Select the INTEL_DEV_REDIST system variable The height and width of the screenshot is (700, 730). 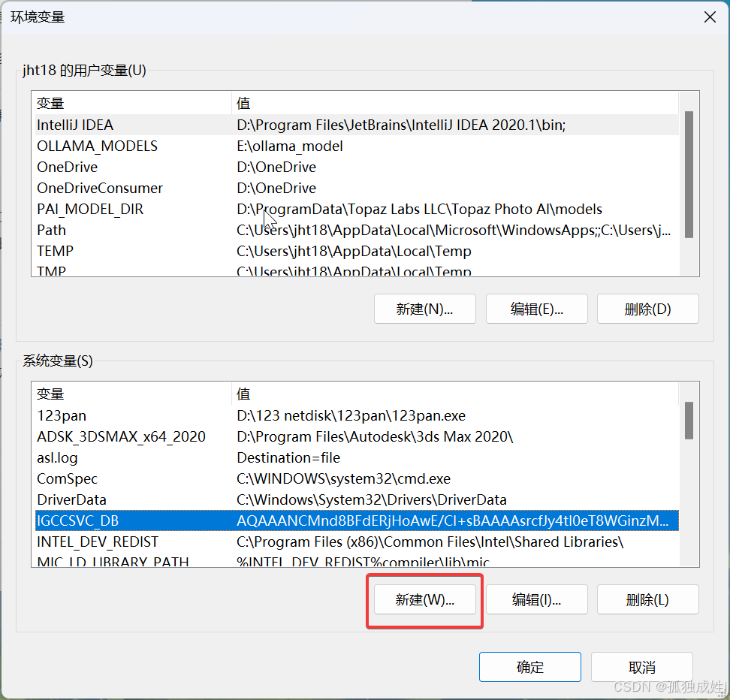click(150, 542)
